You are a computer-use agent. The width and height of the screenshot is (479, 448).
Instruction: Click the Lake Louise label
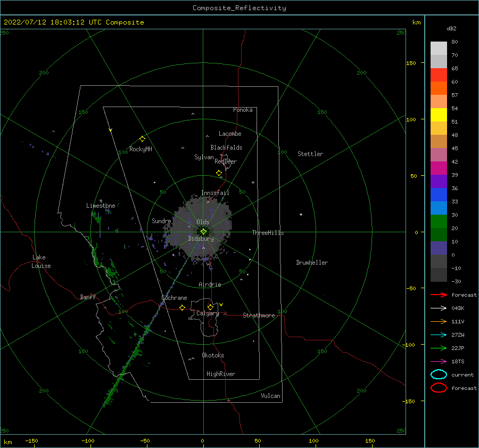click(41, 262)
